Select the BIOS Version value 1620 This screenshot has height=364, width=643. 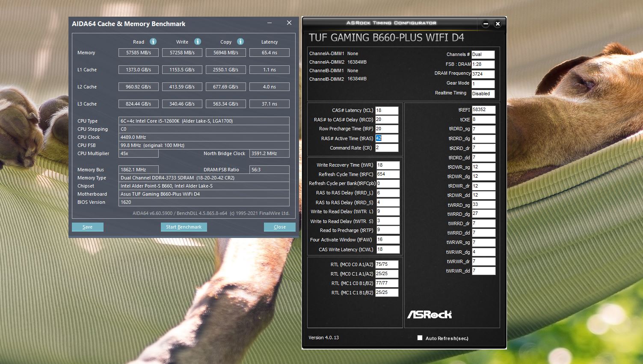[204, 202]
